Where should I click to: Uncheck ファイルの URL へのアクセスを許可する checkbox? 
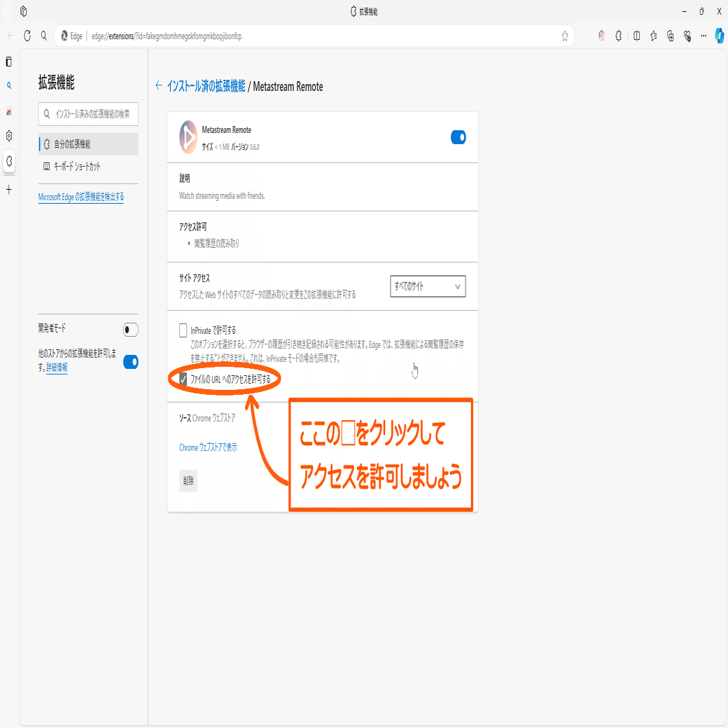coord(183,379)
